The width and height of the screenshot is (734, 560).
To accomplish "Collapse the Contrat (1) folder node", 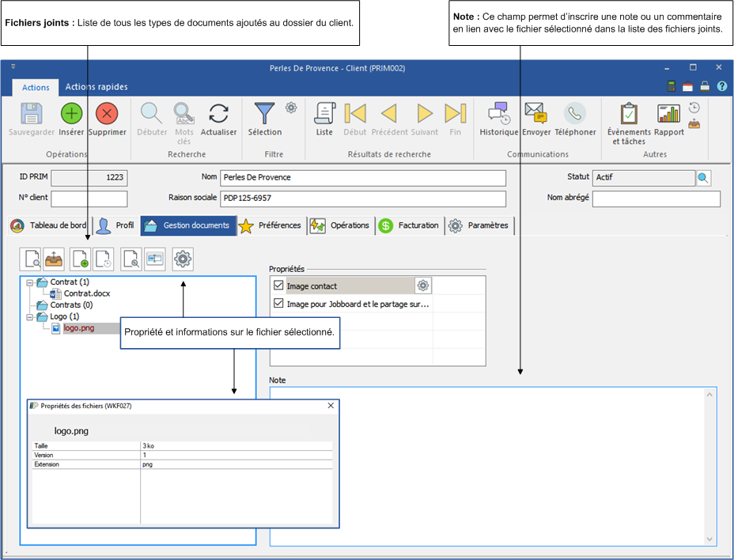I will pos(30,282).
